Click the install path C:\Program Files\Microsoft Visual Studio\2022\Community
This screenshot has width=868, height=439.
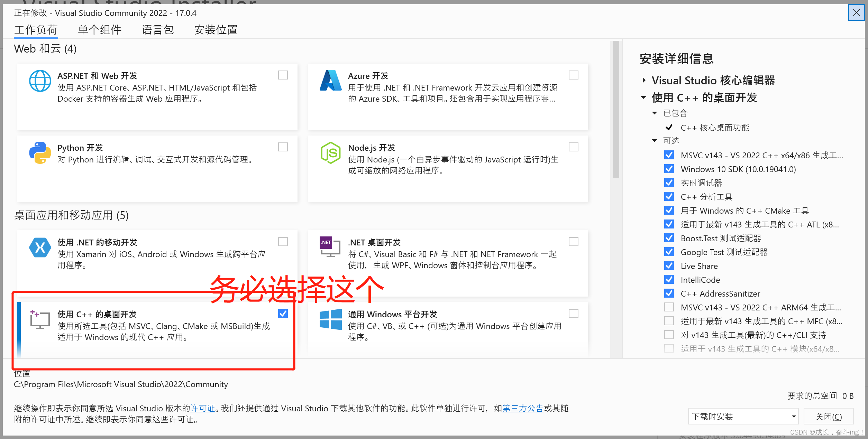coord(121,384)
